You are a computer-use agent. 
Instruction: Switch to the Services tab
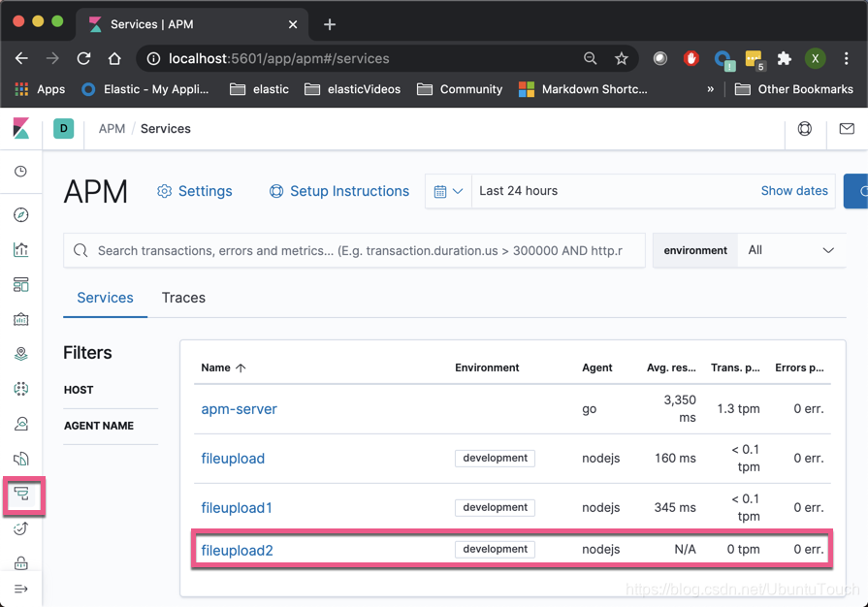pyautogui.click(x=105, y=298)
